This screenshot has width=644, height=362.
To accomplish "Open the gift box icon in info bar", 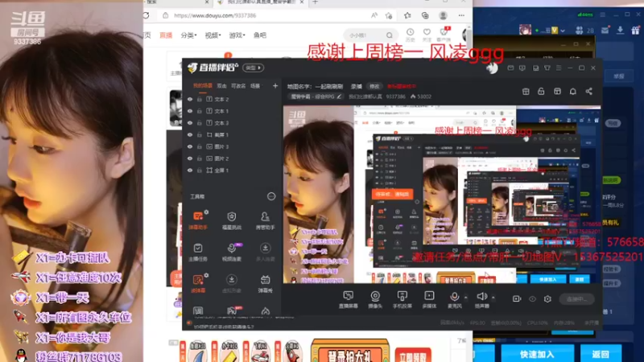I will 526,91.
